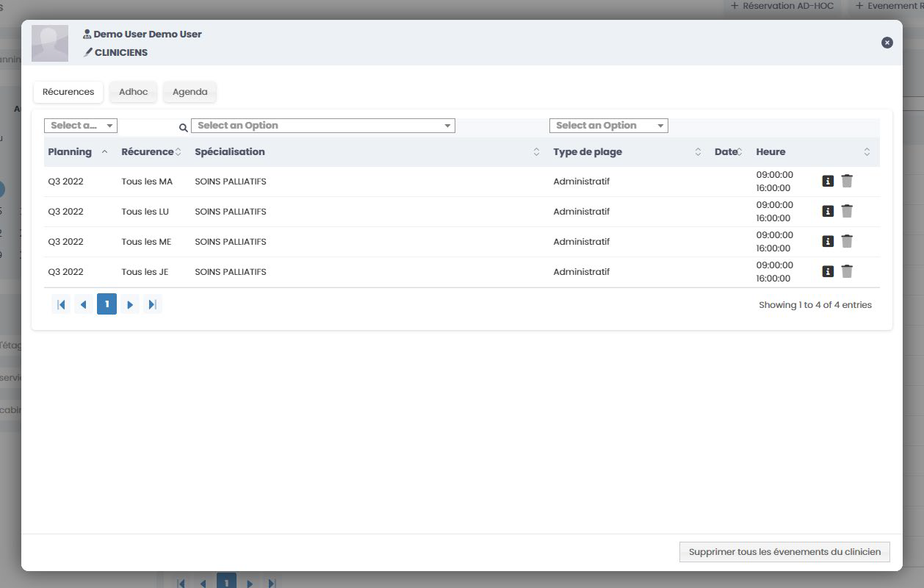924x588 pixels.
Task: Jump to last page of results
Action: point(152,304)
